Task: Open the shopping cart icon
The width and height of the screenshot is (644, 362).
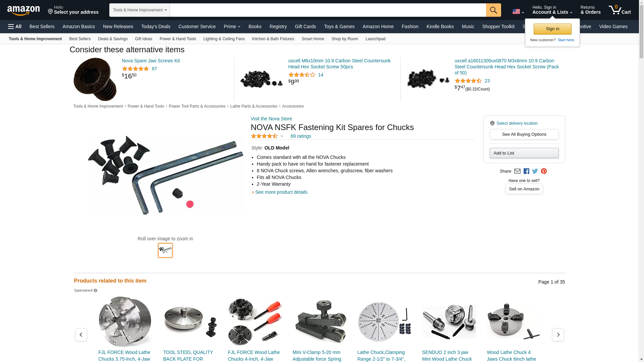Action: [x=620, y=10]
